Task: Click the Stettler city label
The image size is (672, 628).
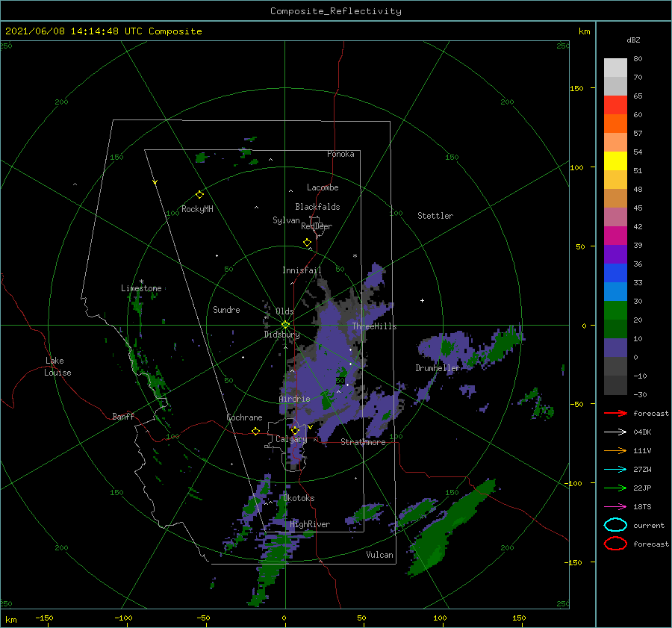Action: click(435, 216)
